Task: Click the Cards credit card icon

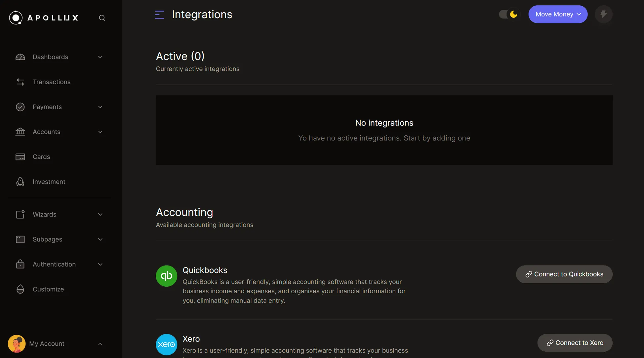Action: pos(20,157)
